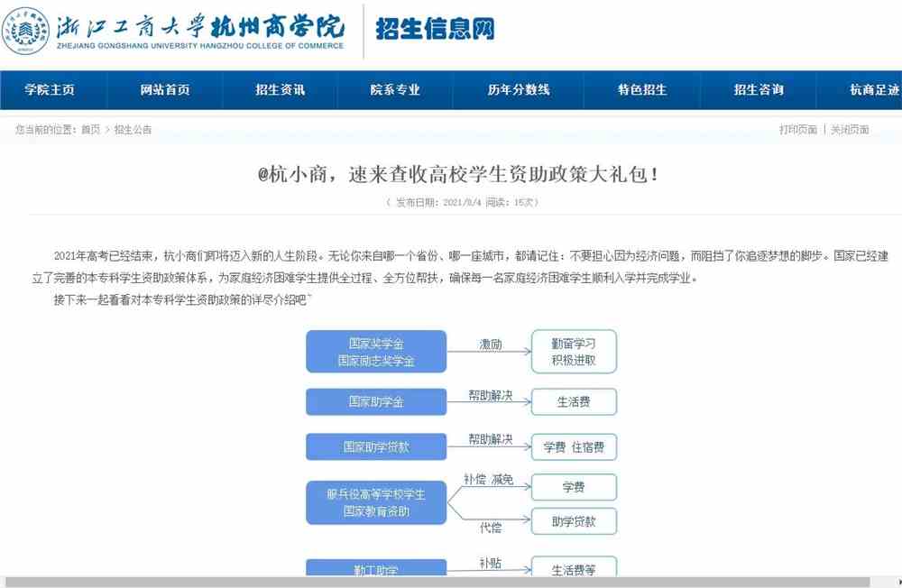Click the 招生信息网 site title
Viewport: 902px width, 588px height.
click(435, 29)
